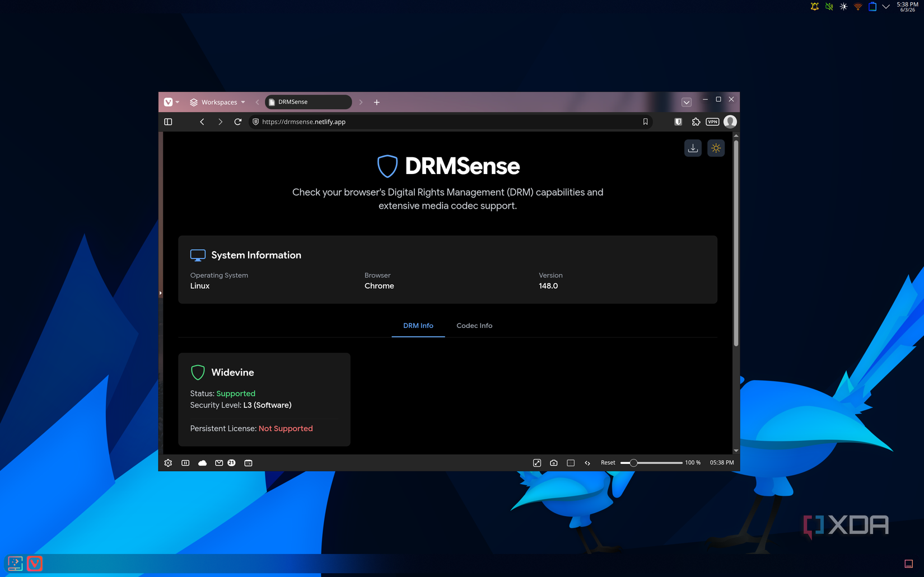Screen dimensions: 924x577
Task: Bookmark this page
Action: click(645, 121)
